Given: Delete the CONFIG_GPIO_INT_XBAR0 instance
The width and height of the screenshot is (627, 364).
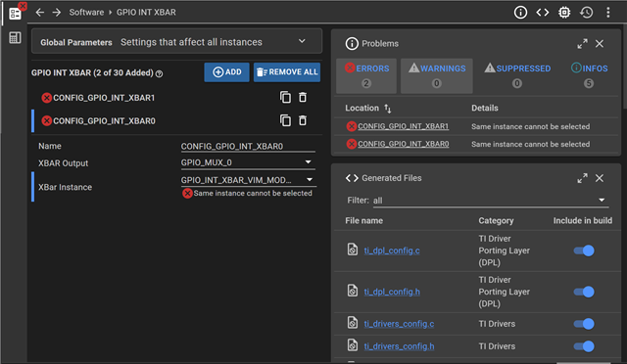Looking at the screenshot, I should (x=303, y=120).
